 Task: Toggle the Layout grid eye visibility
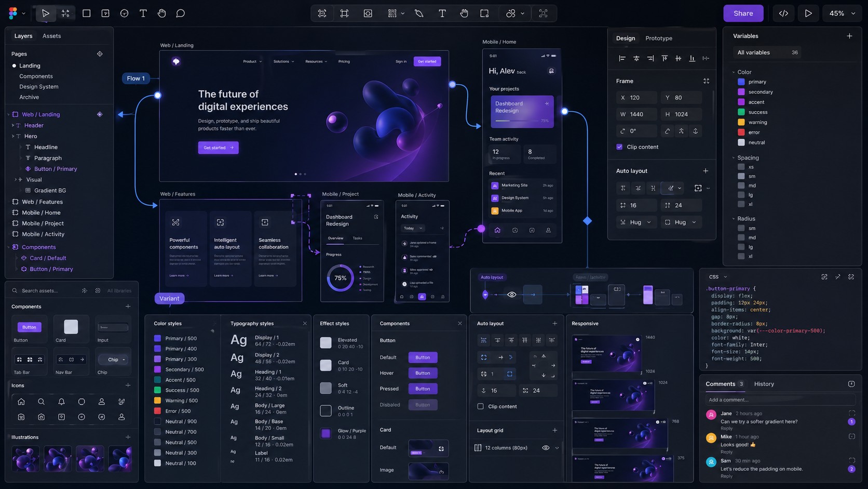(x=546, y=447)
